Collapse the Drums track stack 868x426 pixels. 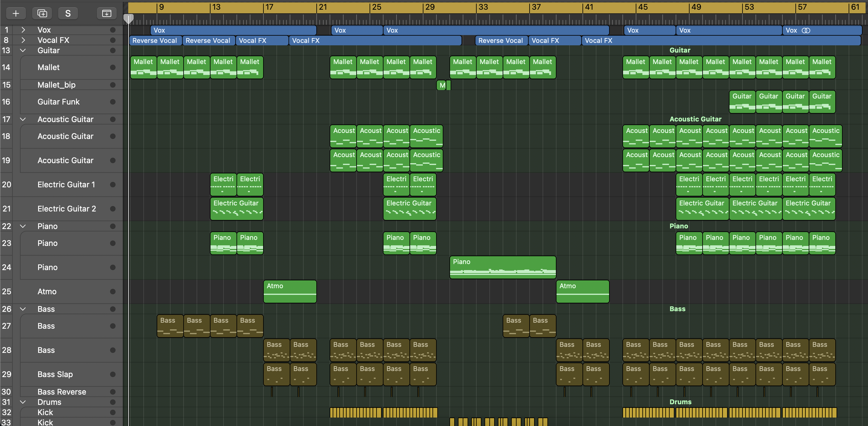pos(23,402)
